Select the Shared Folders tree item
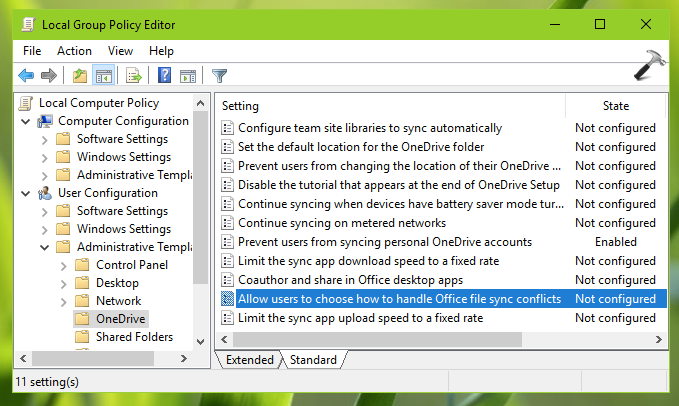This screenshot has height=406, width=679. tap(134, 337)
